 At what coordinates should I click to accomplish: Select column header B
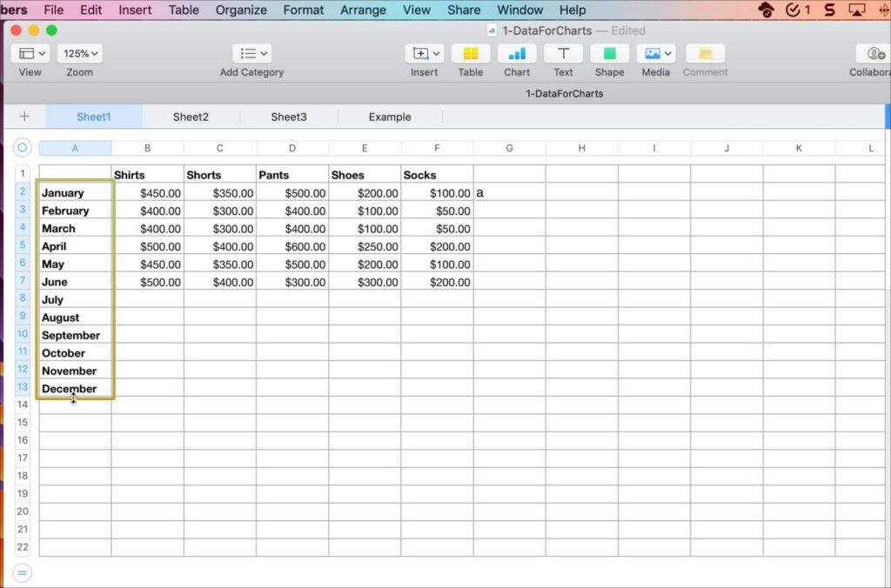tap(147, 149)
